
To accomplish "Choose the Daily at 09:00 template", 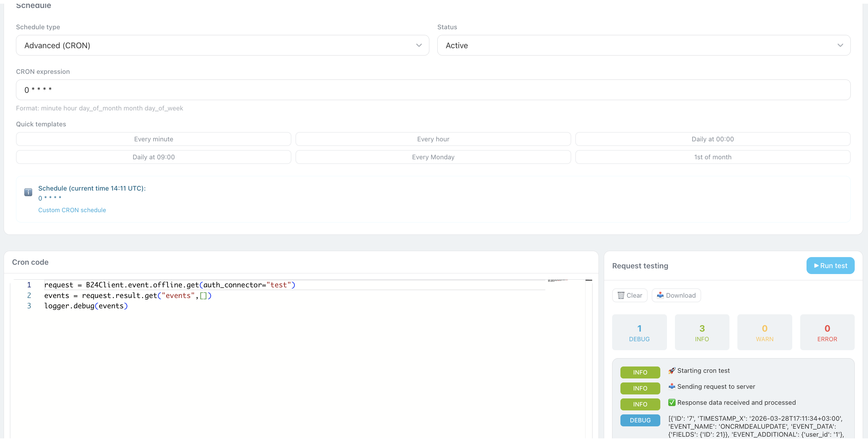I will (x=153, y=157).
